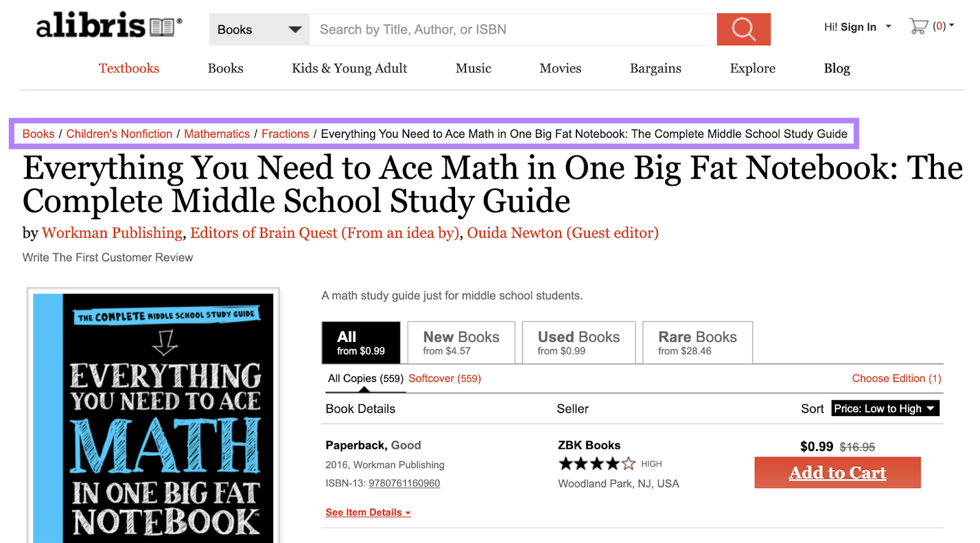
Task: Open the Explore menu
Action: coord(753,69)
